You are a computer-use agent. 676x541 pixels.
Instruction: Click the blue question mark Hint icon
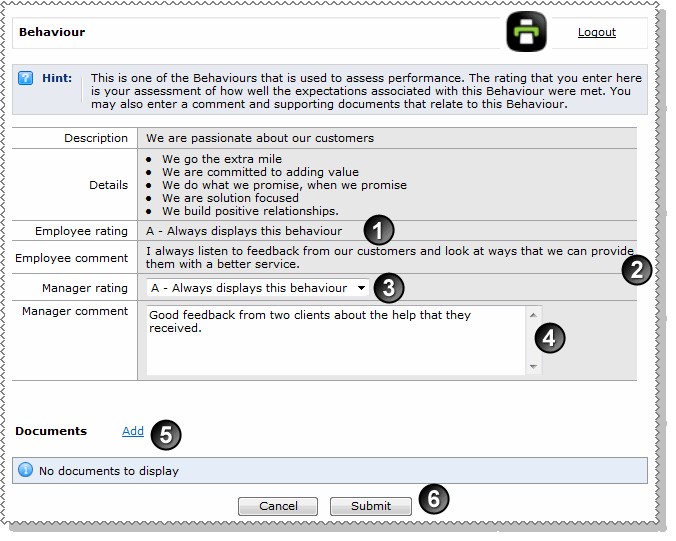pos(26,77)
